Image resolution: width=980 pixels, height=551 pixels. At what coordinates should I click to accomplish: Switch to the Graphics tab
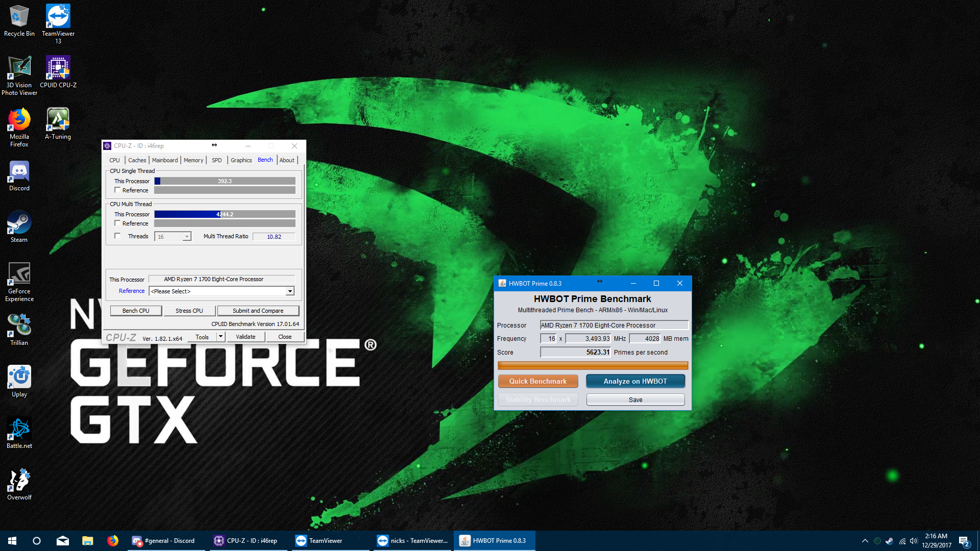click(x=241, y=160)
